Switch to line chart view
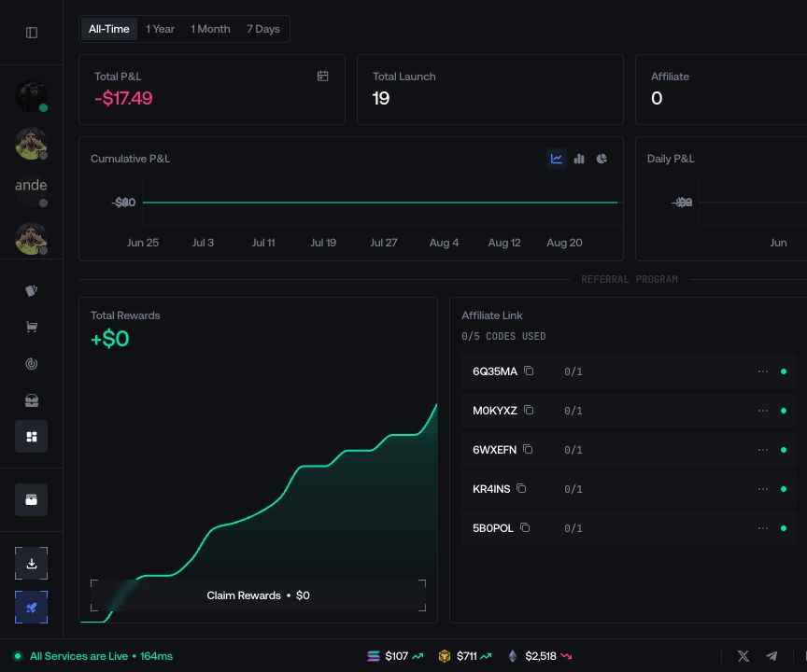This screenshot has height=672, width=807. tap(557, 159)
